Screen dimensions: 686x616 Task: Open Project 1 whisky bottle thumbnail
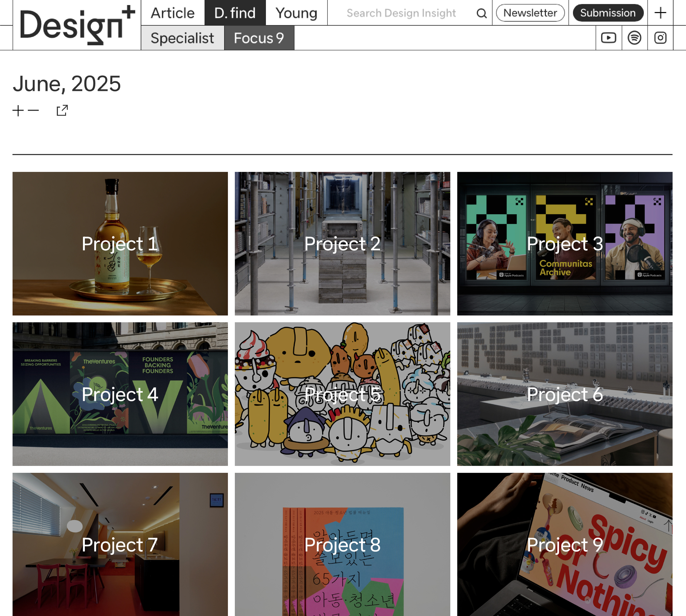[x=120, y=243]
